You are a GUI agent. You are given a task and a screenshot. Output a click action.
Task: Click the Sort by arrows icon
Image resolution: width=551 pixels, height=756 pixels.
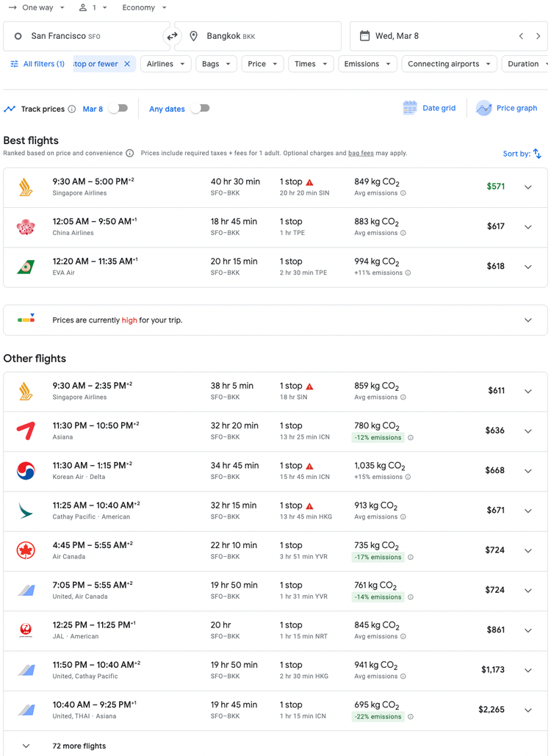pos(538,154)
